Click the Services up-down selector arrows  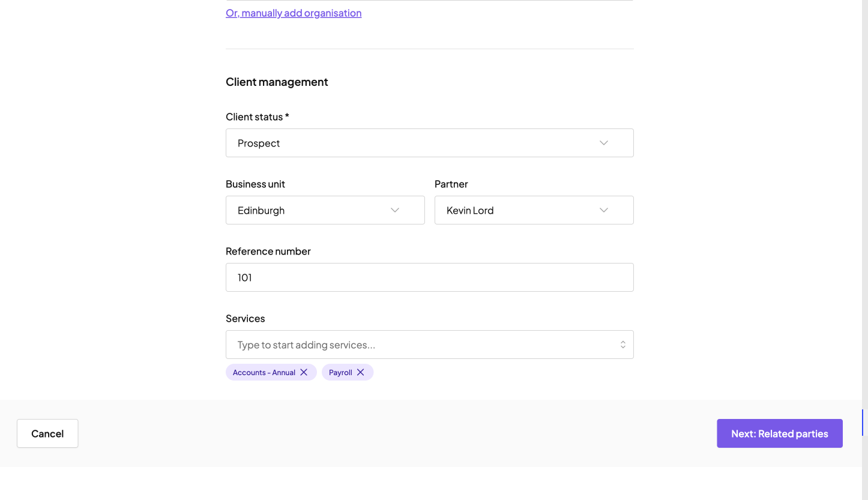622,345
